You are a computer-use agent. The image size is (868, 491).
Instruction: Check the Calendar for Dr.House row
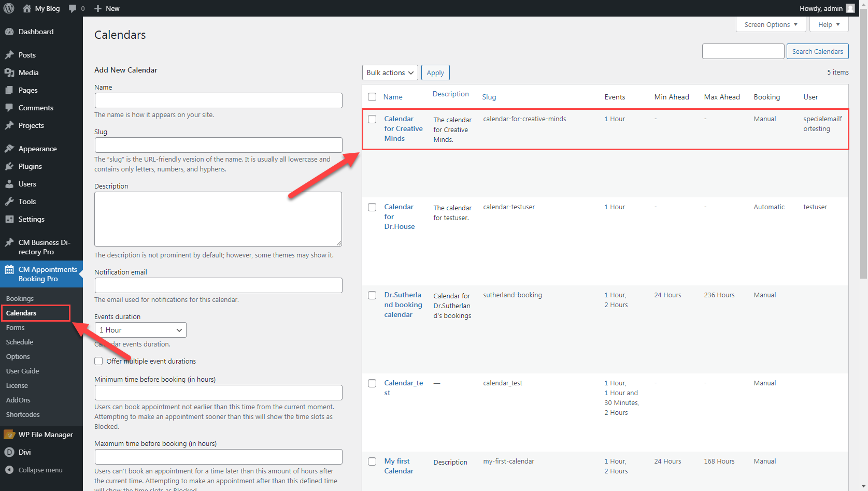pyautogui.click(x=372, y=207)
